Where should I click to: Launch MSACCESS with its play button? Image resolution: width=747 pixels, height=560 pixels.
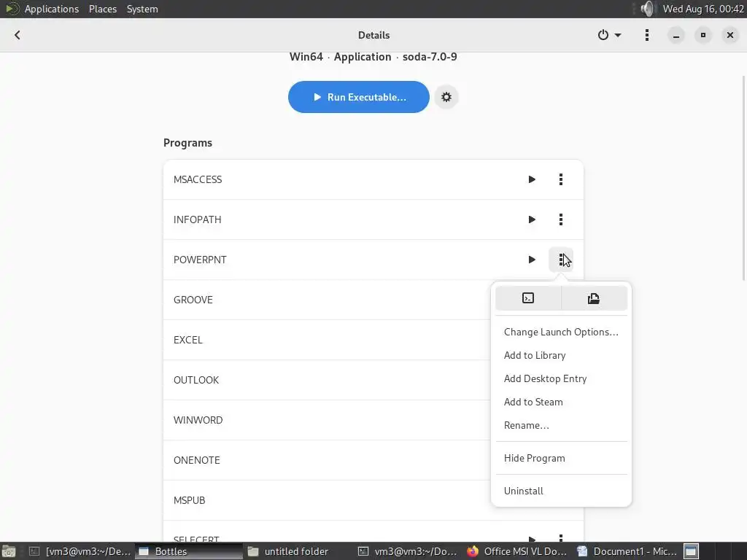(532, 179)
